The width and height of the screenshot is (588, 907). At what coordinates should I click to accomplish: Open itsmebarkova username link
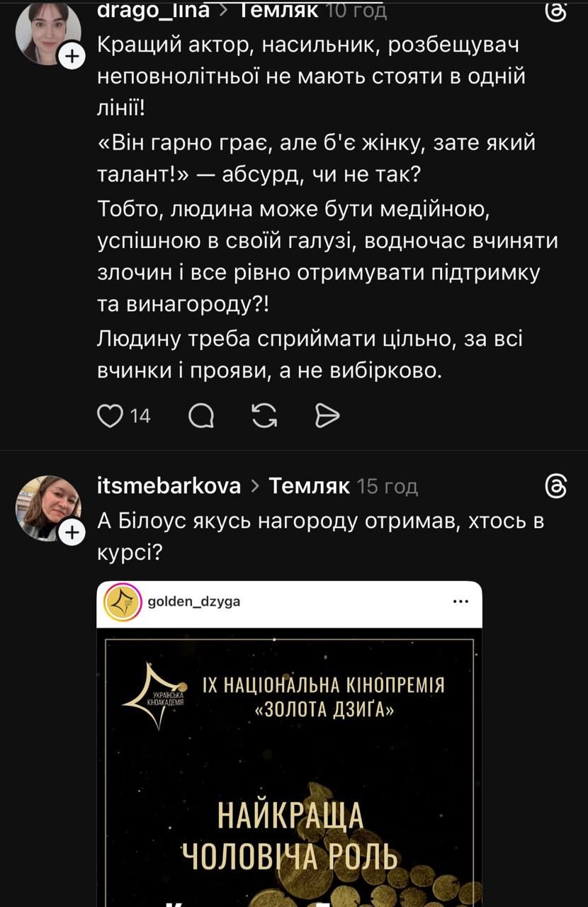point(169,487)
